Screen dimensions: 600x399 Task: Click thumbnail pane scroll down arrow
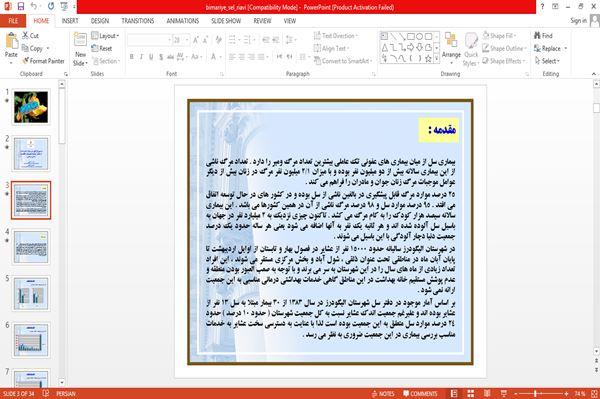pyautogui.click(x=62, y=383)
